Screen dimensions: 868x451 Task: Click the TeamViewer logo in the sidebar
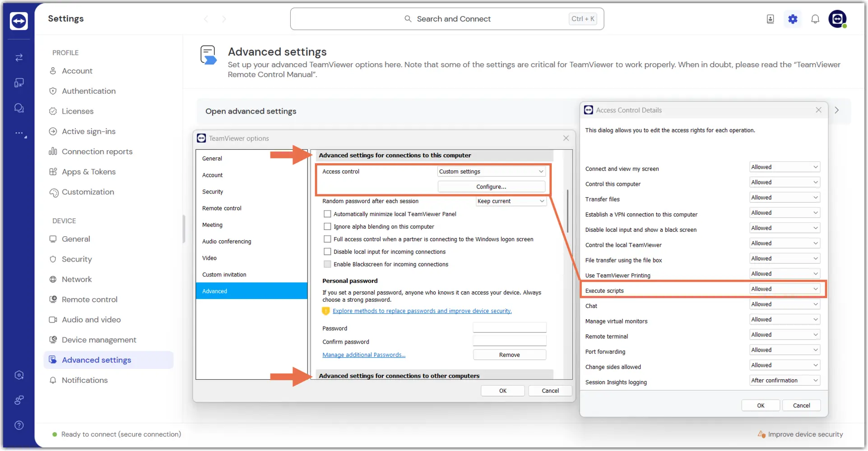19,21
